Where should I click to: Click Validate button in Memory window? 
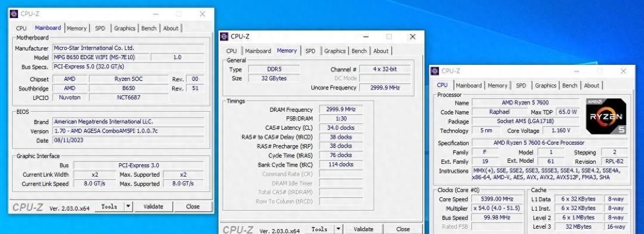point(364,229)
